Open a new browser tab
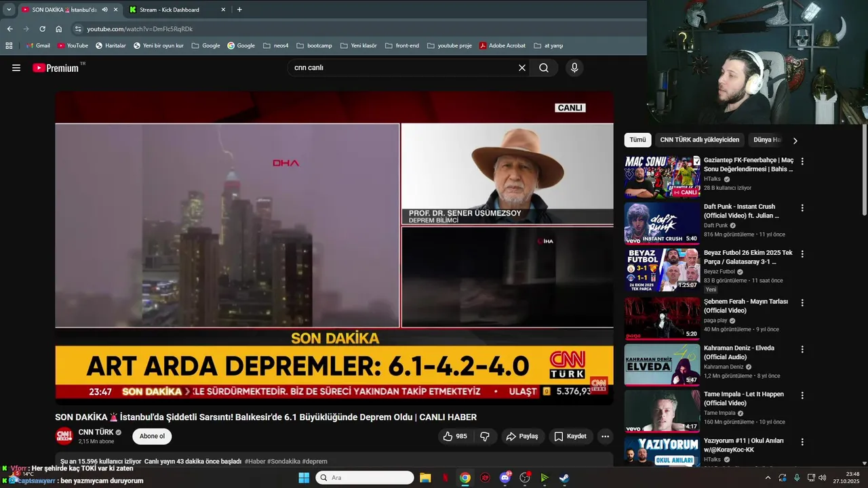 (239, 9)
